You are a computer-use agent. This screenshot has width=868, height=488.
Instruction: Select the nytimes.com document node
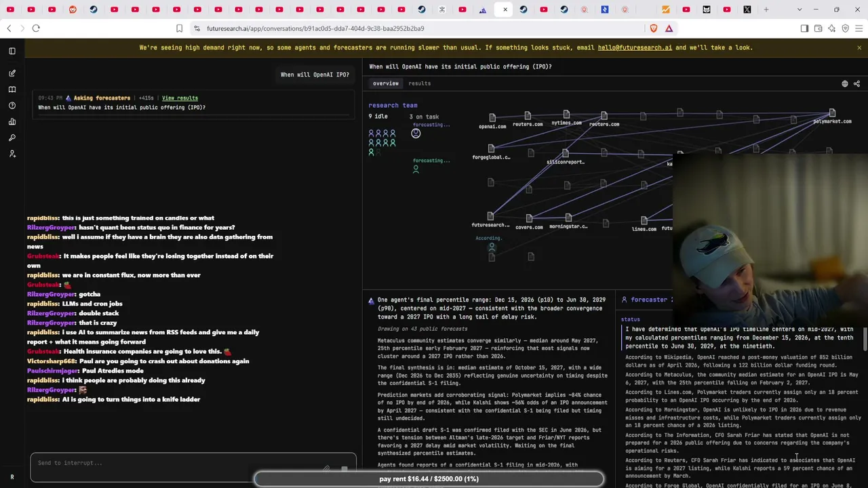coord(566,115)
